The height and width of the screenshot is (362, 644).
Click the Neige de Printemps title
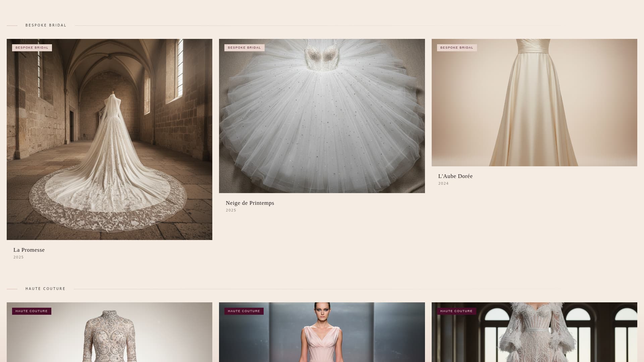[x=250, y=203]
